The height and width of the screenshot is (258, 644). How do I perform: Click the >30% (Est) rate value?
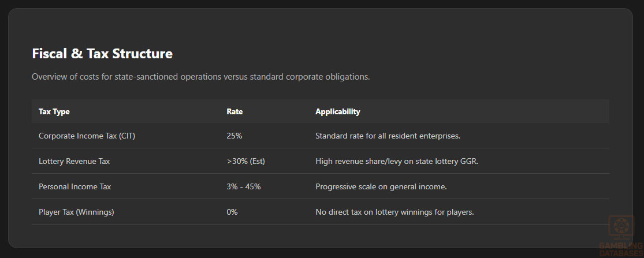click(245, 161)
